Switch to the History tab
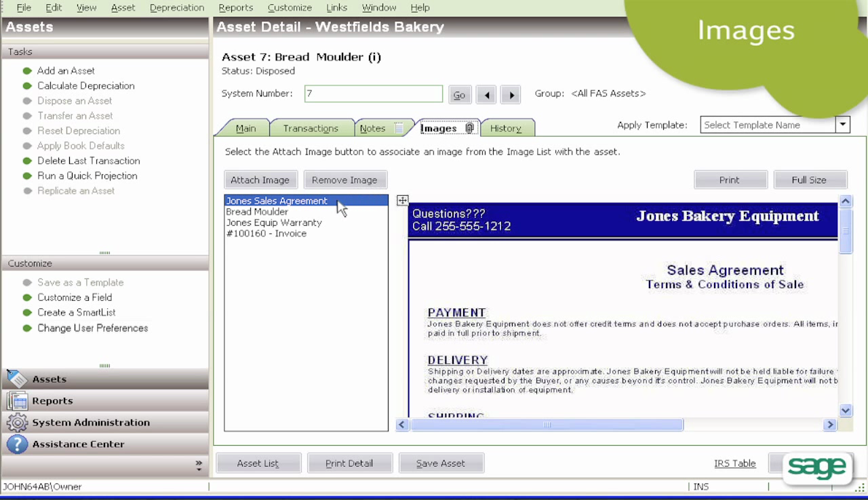Screen dimensions: 868x500 point(507,127)
